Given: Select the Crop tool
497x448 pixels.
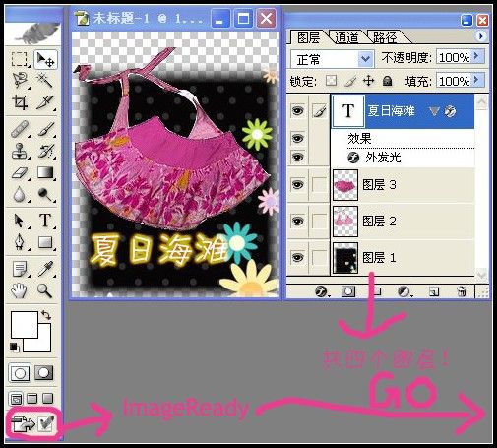Looking at the screenshot, I should tap(20, 102).
